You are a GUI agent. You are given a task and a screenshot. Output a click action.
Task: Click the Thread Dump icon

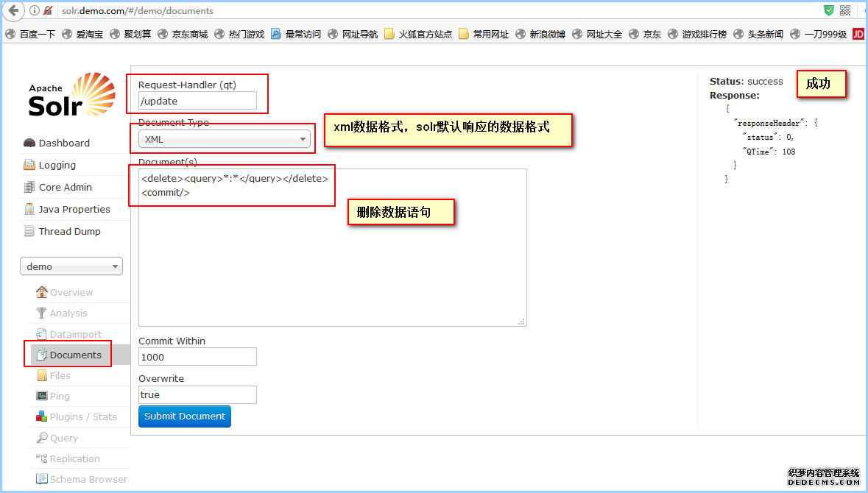coord(29,232)
